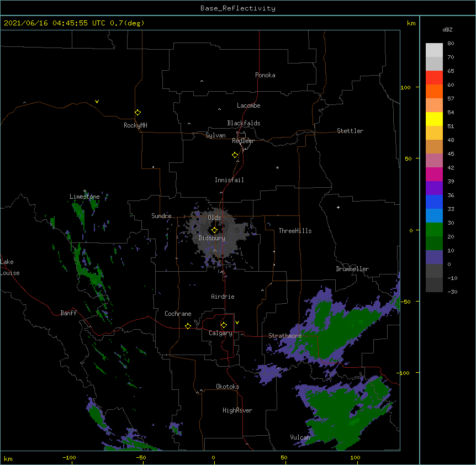This screenshot has height=465, width=476.
Task: Click the yellow diamond radar site marker between Olds and Didsbury
Action: (x=214, y=230)
